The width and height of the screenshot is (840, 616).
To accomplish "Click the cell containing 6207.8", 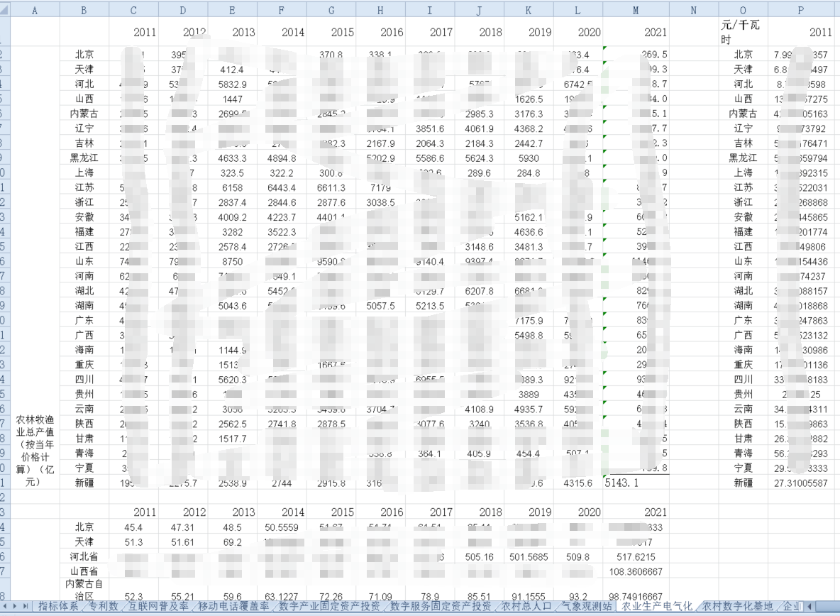I will (x=479, y=292).
